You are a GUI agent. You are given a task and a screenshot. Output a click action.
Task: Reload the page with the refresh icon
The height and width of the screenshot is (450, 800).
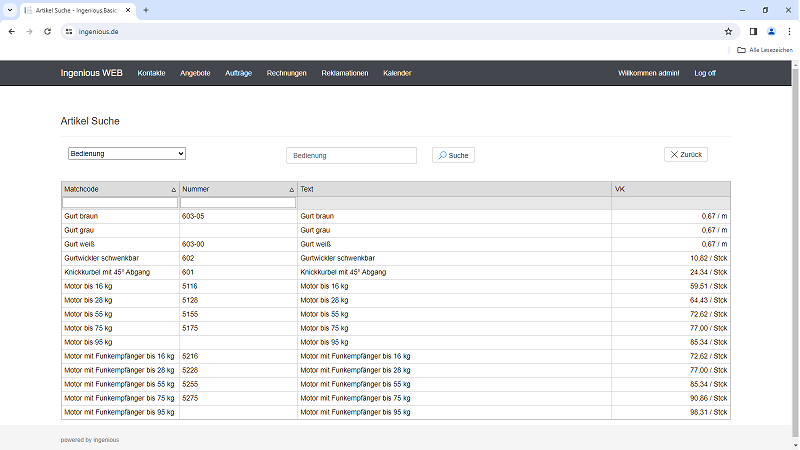[47, 32]
